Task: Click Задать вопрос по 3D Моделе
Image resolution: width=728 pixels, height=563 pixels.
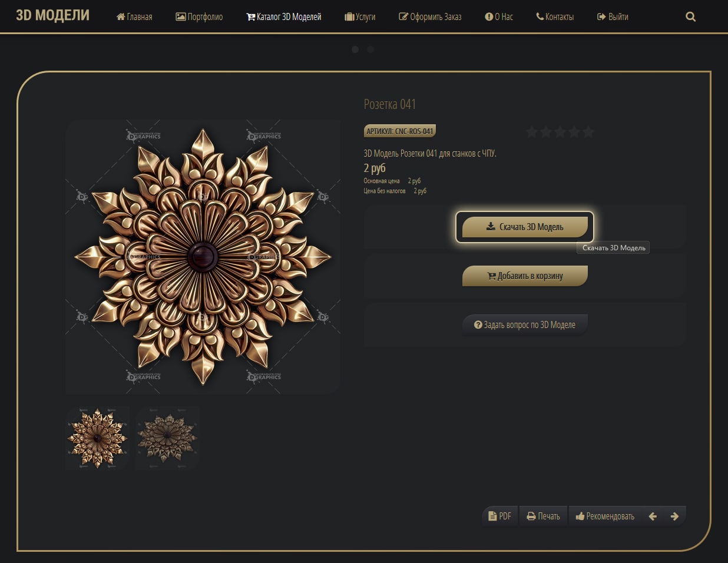Action: 525,324
